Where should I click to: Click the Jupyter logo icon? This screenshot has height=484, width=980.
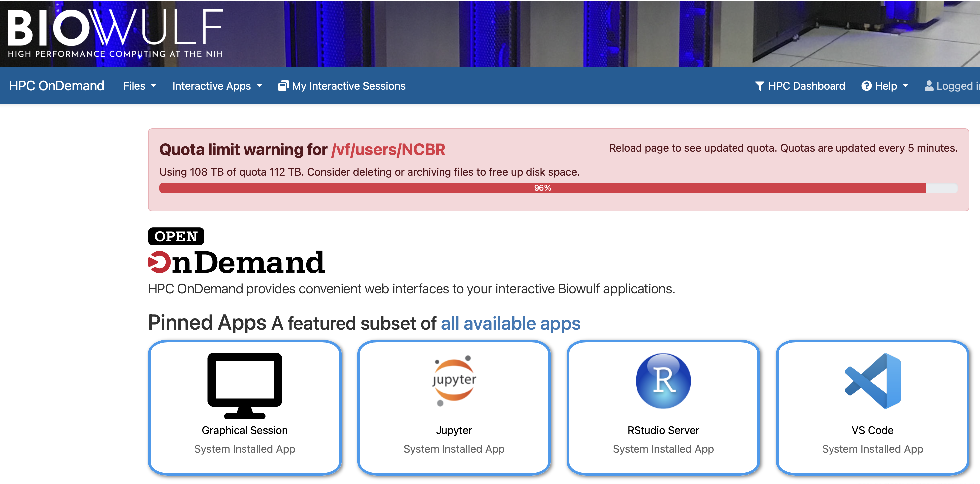click(454, 381)
